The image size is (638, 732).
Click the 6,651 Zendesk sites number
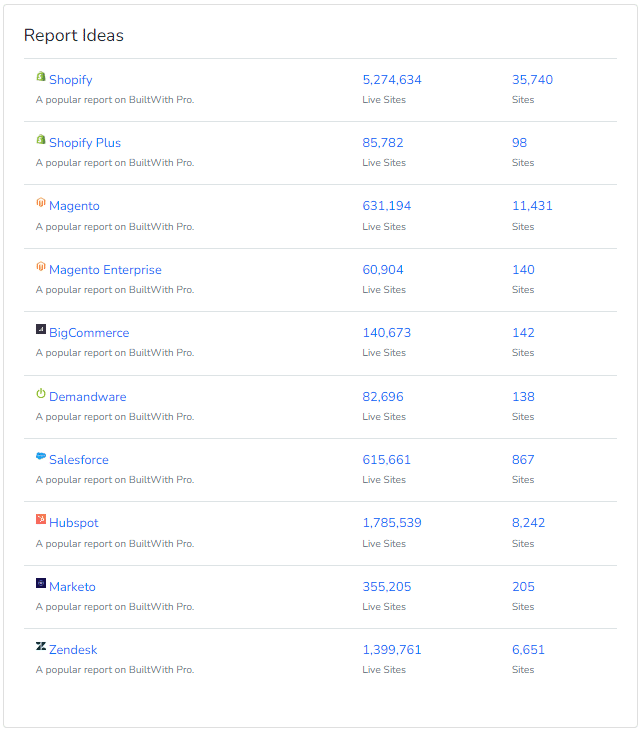tap(528, 650)
